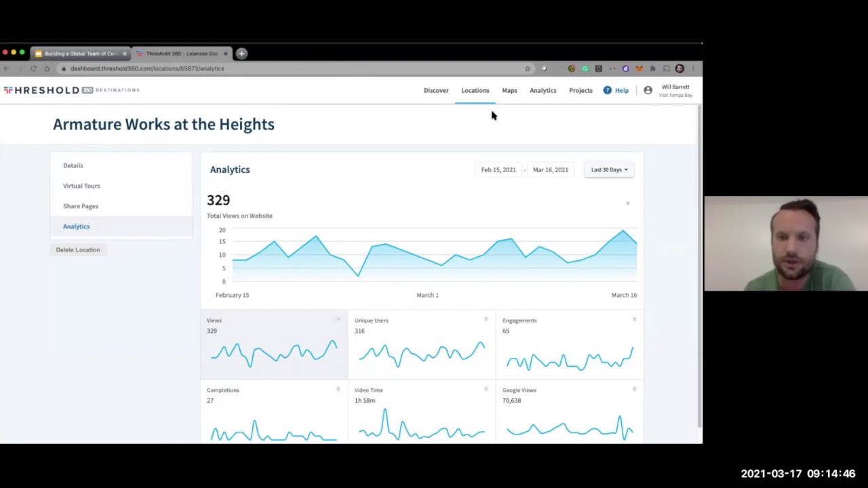
Task: Open the Discover link in the navigation
Action: pos(436,90)
